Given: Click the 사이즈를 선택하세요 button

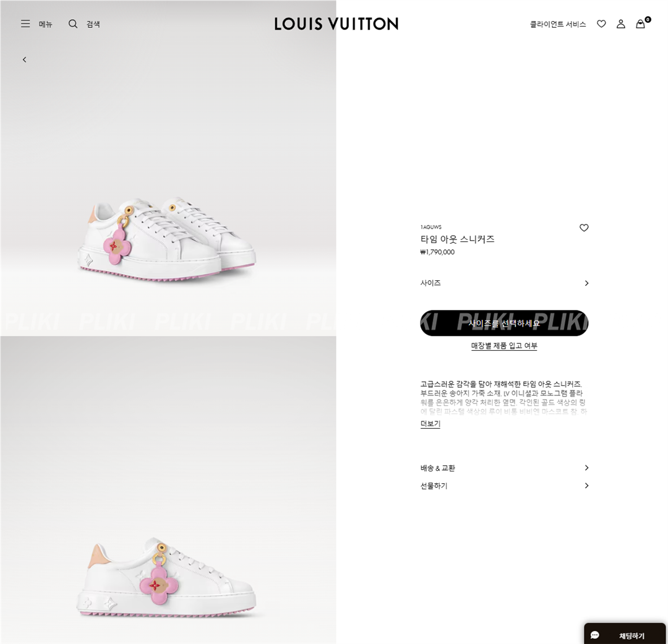Looking at the screenshot, I should coord(504,323).
